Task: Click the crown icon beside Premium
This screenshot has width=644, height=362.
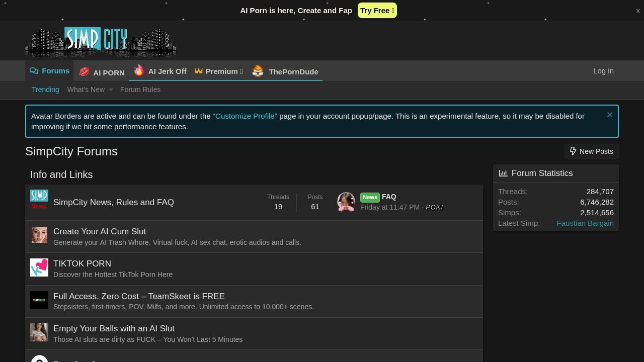Action: click(199, 71)
